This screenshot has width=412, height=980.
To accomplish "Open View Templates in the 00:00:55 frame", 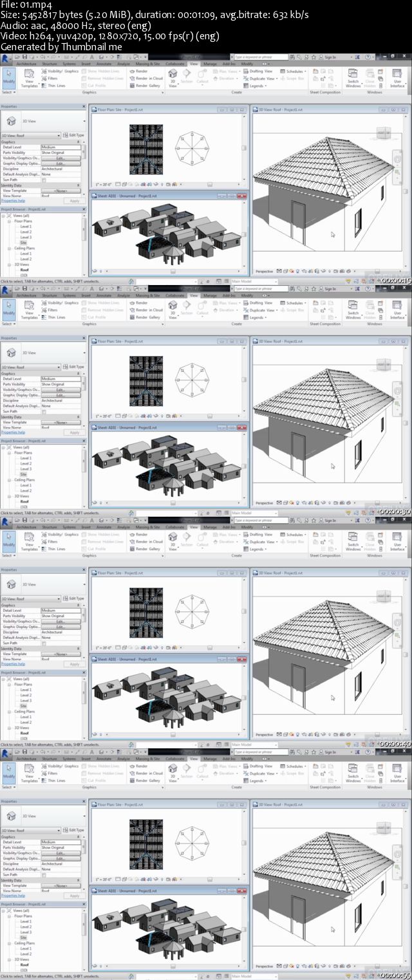I will [x=30, y=774].
